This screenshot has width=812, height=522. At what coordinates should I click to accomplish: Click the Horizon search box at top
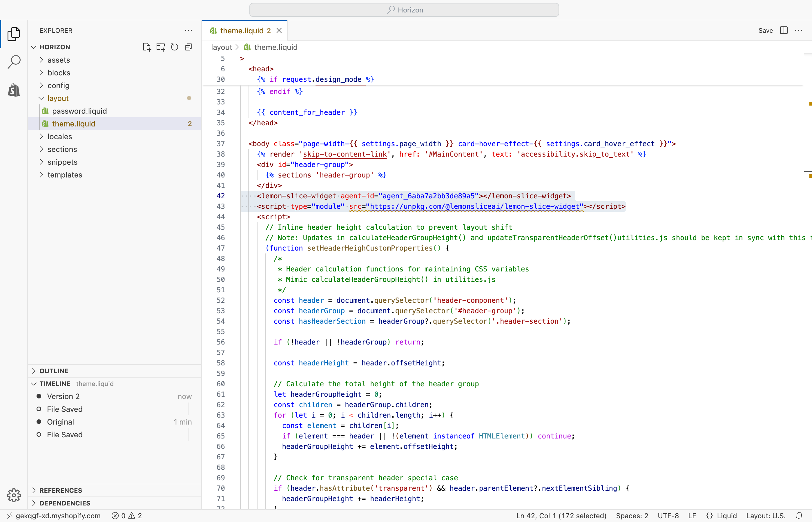(404, 10)
